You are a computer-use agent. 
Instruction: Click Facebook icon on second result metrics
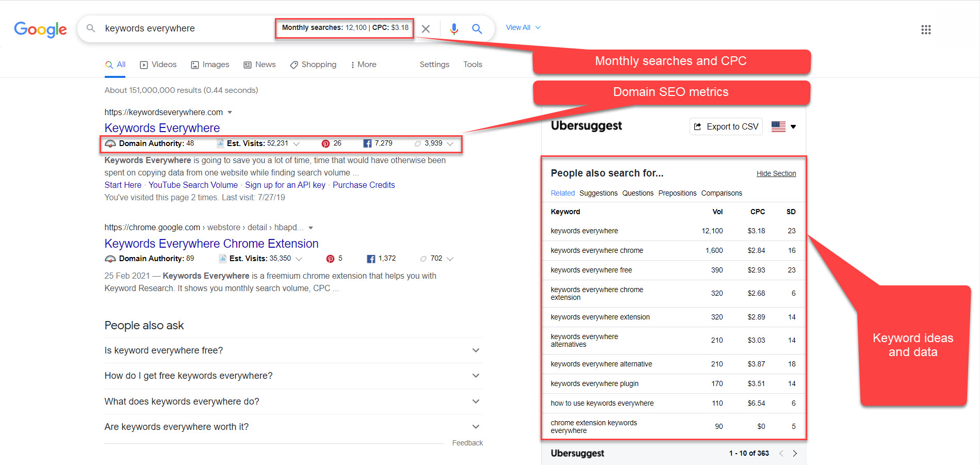(x=371, y=259)
